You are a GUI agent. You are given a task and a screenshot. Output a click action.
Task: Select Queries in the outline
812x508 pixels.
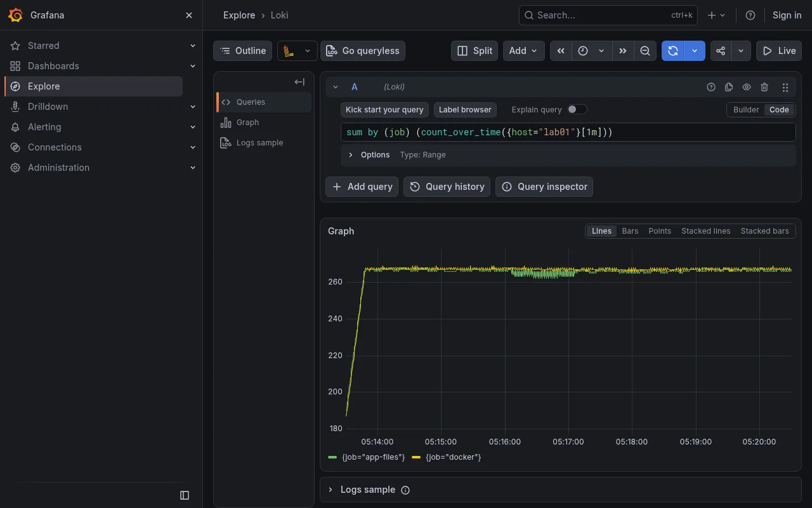(x=264, y=102)
